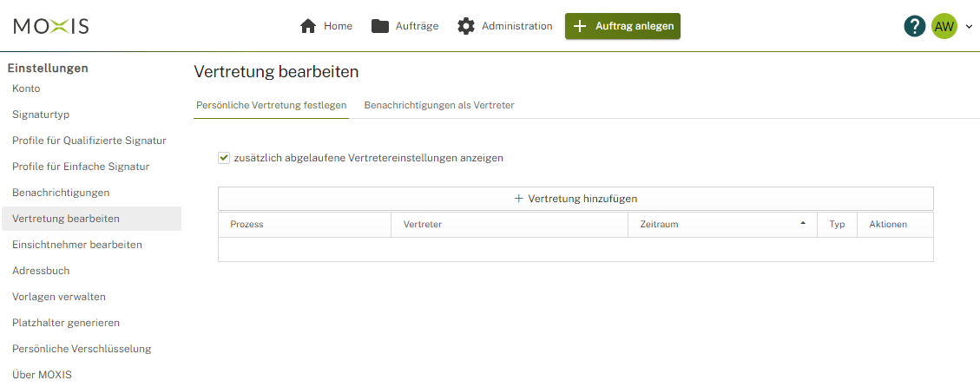Go to Adressbuch in sidebar

[x=41, y=271]
